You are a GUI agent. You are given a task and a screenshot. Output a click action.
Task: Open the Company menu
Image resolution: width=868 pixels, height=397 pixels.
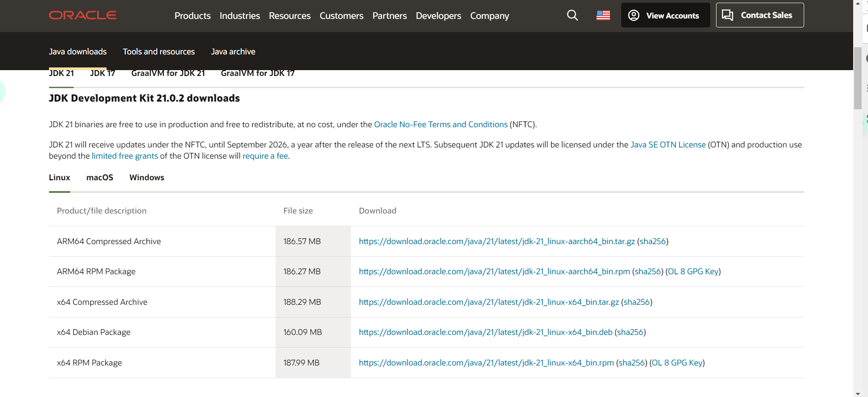click(x=490, y=16)
